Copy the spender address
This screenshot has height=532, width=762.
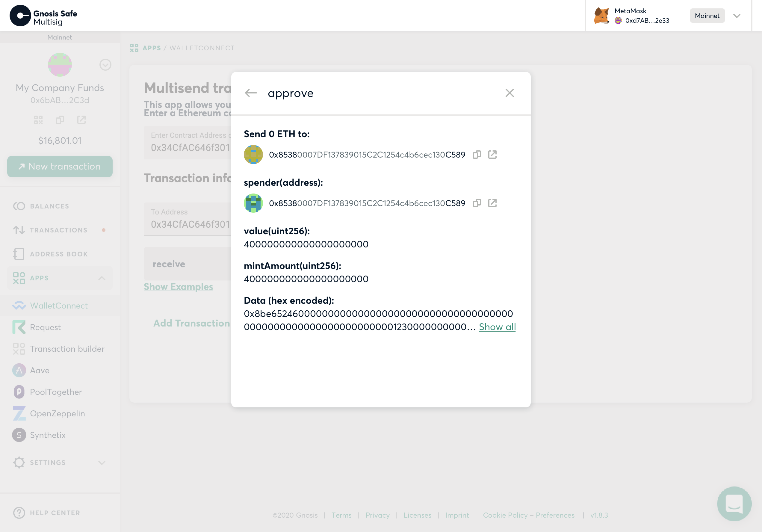tap(477, 203)
